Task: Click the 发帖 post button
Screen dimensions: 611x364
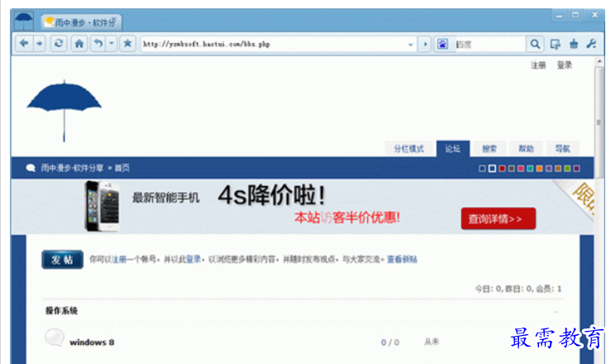Action: point(62,260)
